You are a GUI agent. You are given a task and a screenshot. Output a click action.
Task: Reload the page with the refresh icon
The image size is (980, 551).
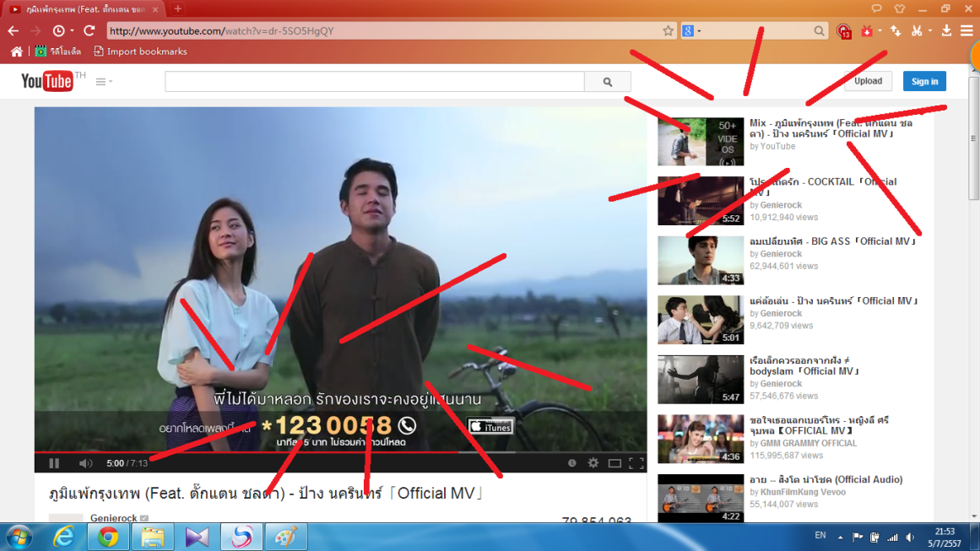[89, 30]
